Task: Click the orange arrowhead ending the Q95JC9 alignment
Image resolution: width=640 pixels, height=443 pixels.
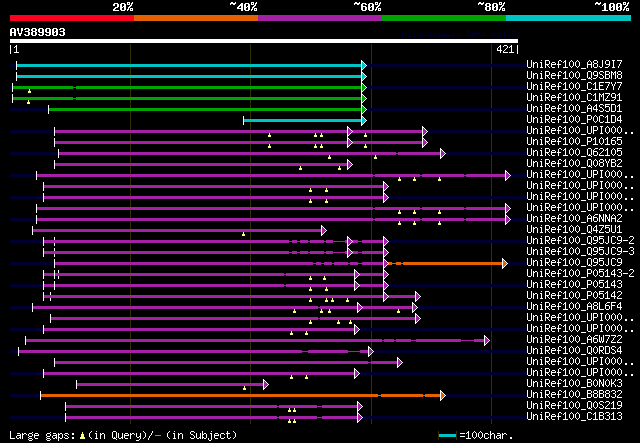Action: pos(505,263)
